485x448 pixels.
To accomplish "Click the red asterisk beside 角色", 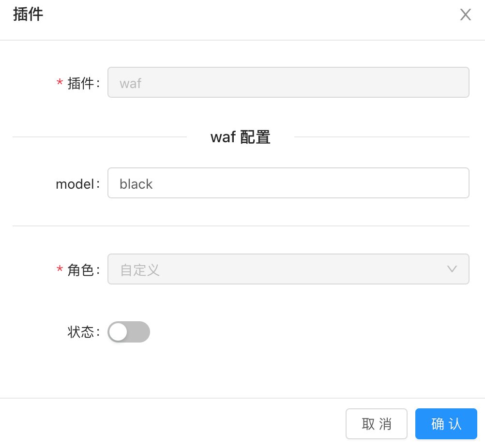I will point(60,269).
